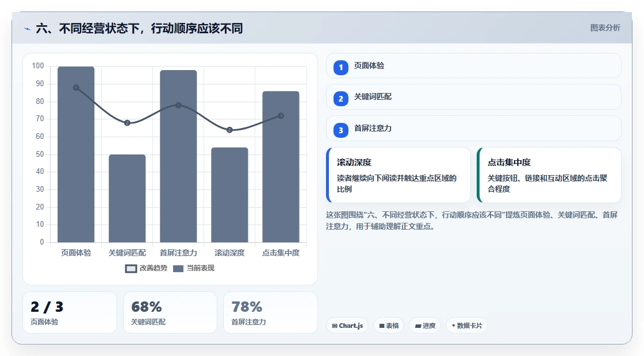Image resolution: width=644 pixels, height=356 pixels.
Task: Click the 数据卡片 tag
Action: tap(467, 326)
